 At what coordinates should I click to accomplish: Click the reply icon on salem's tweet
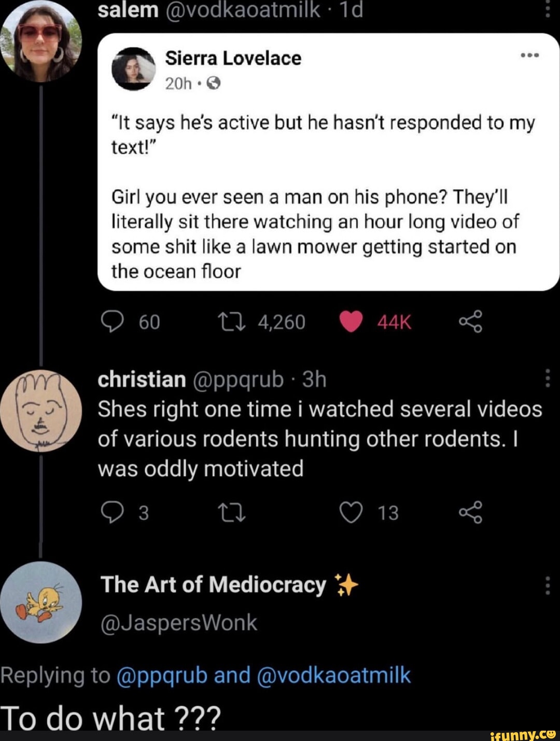click(x=111, y=322)
